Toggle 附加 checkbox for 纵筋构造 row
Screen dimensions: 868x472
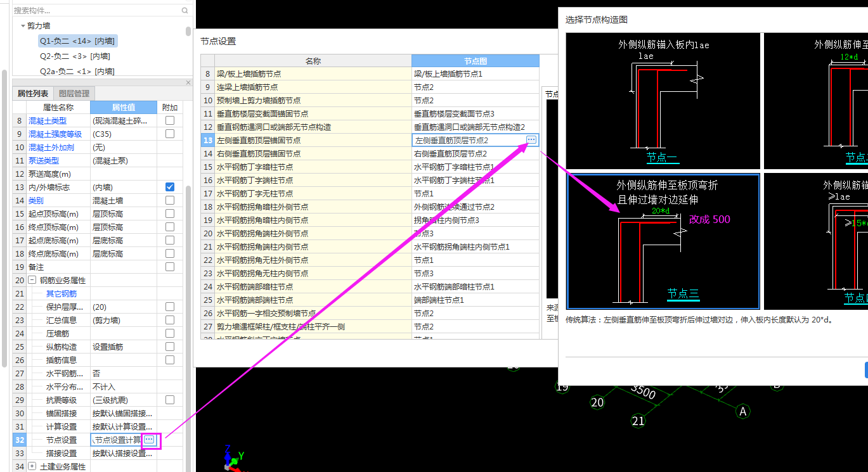[x=170, y=347]
